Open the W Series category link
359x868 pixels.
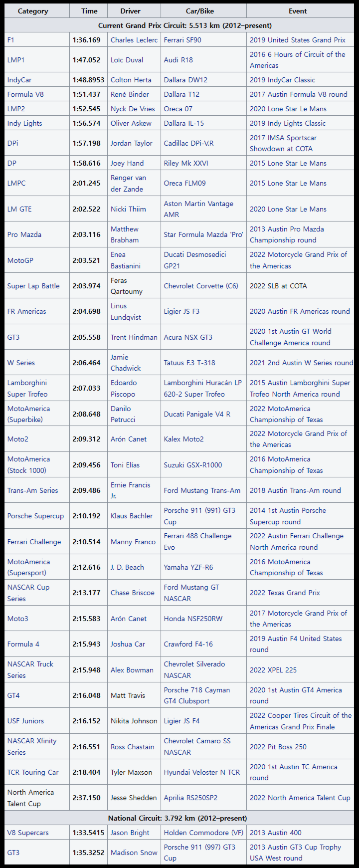[x=21, y=363]
